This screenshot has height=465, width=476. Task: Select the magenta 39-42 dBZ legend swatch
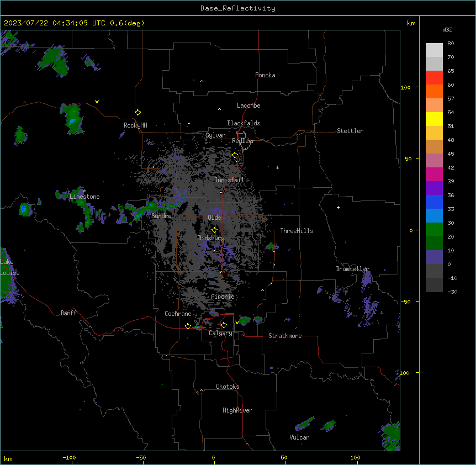434,174
